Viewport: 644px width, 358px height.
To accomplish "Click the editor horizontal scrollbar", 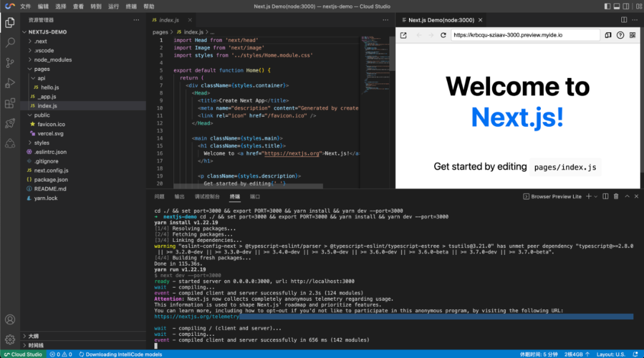I will pos(248,186).
